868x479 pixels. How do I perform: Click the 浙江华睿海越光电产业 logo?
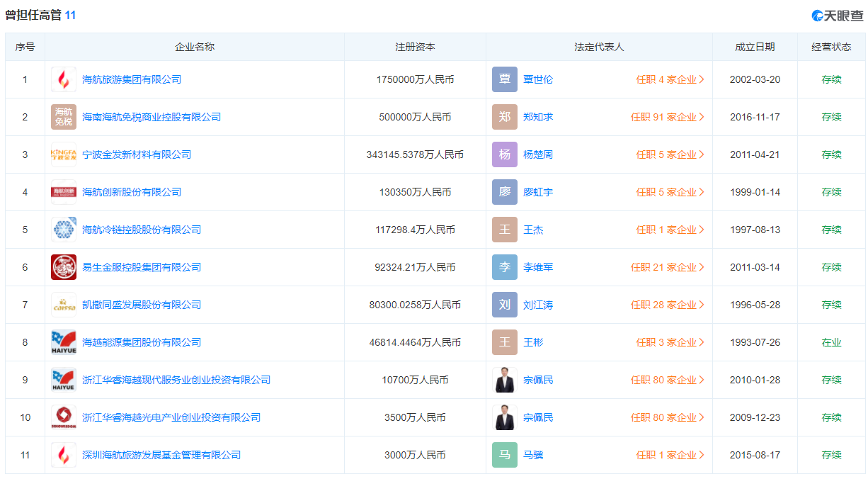(64, 417)
